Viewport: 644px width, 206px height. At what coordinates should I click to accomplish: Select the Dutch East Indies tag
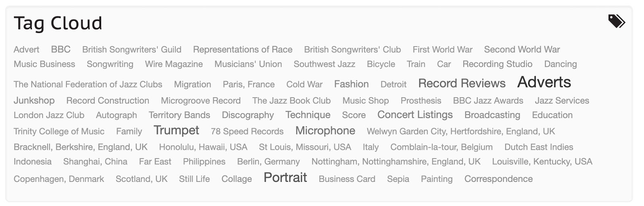click(539, 147)
